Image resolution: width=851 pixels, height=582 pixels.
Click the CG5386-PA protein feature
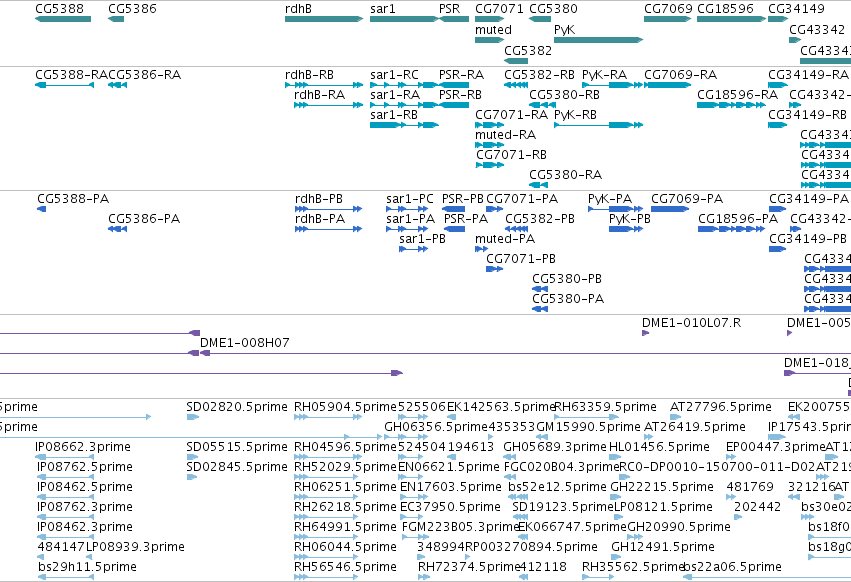[x=117, y=229]
